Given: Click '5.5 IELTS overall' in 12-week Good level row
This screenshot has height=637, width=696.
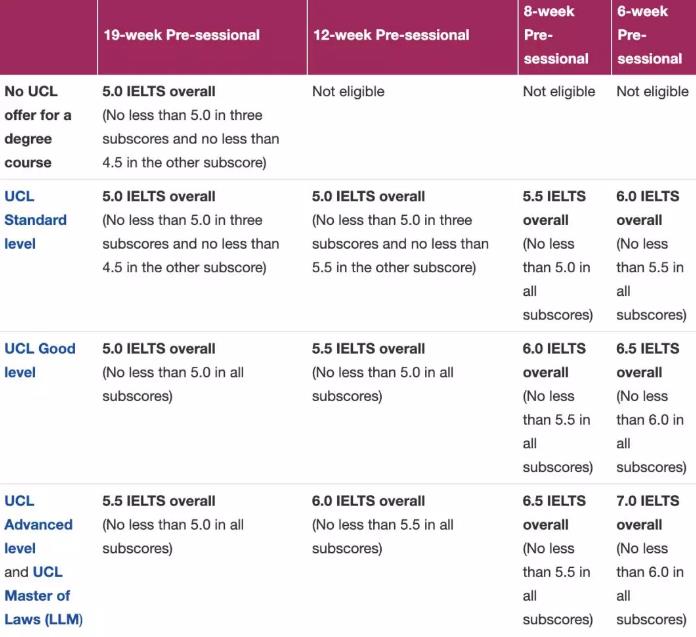Looking at the screenshot, I should tap(368, 348).
